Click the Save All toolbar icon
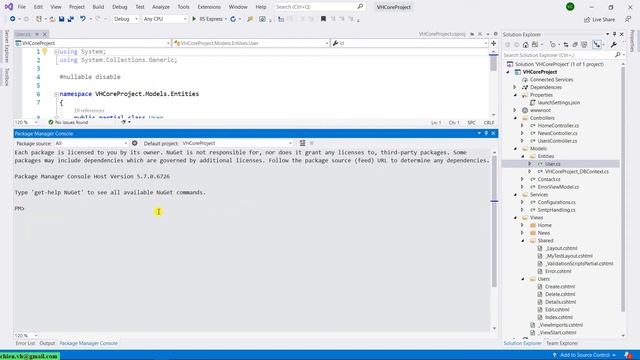 point(71,19)
